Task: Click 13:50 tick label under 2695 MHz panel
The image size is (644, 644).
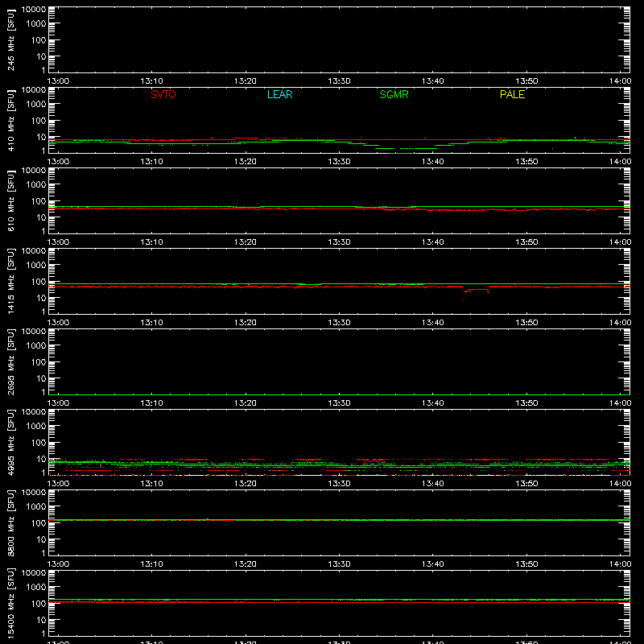Action: pos(526,403)
